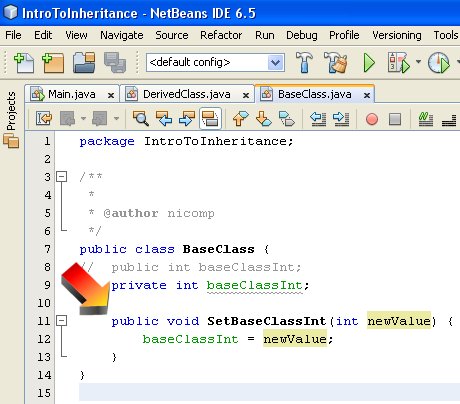
Task: Click the Files panel icon below Projects
Action: 11,140
